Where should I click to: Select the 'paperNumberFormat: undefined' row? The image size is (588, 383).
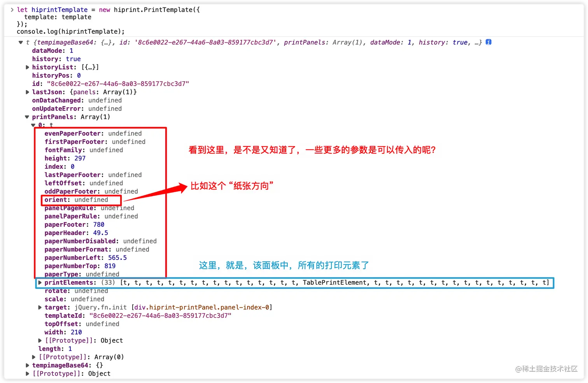tap(97, 249)
